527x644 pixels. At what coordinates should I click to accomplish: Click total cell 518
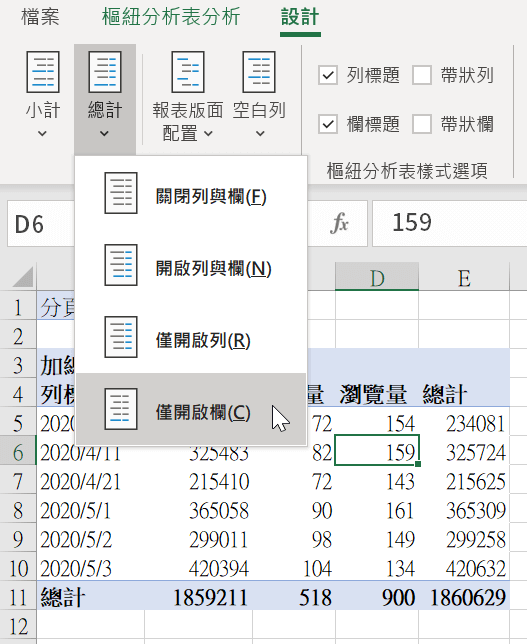pyautogui.click(x=294, y=596)
